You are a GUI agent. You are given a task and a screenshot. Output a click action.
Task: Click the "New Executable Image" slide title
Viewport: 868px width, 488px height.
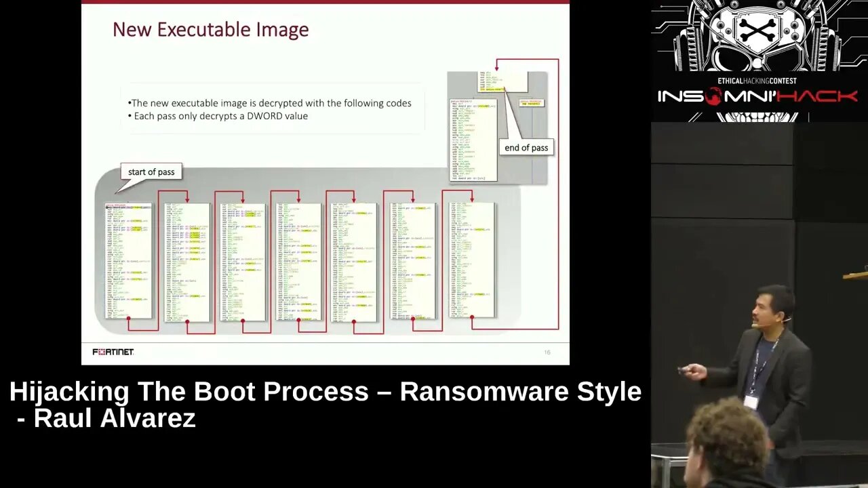[x=210, y=29]
